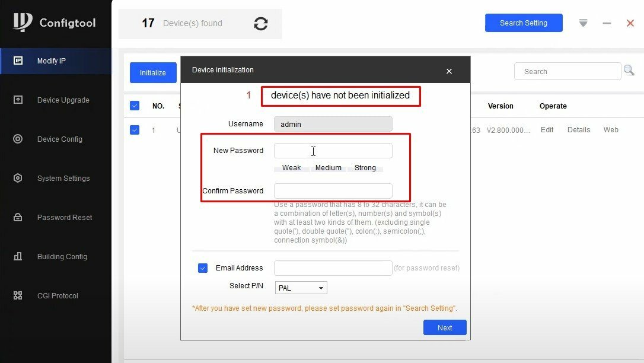Click the Modify IP sidebar icon

(x=18, y=60)
